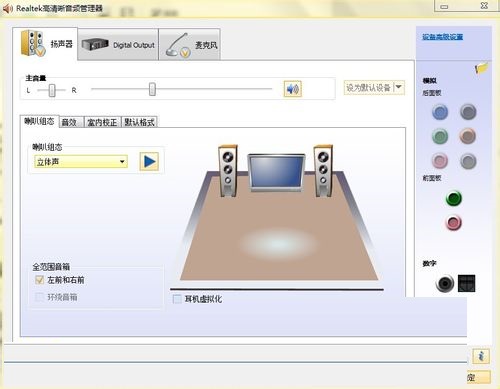
Task: Switch to the 麦克风 device tab
Action: (x=190, y=45)
